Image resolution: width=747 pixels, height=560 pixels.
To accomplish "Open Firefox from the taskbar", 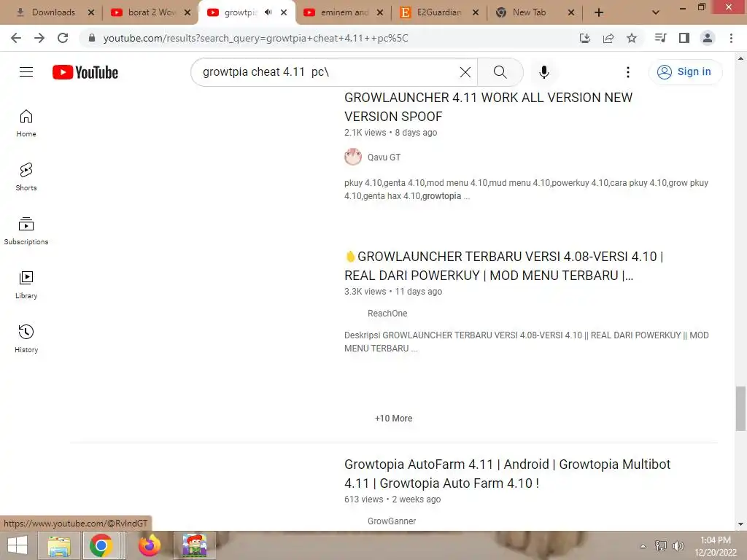I will pyautogui.click(x=149, y=545).
